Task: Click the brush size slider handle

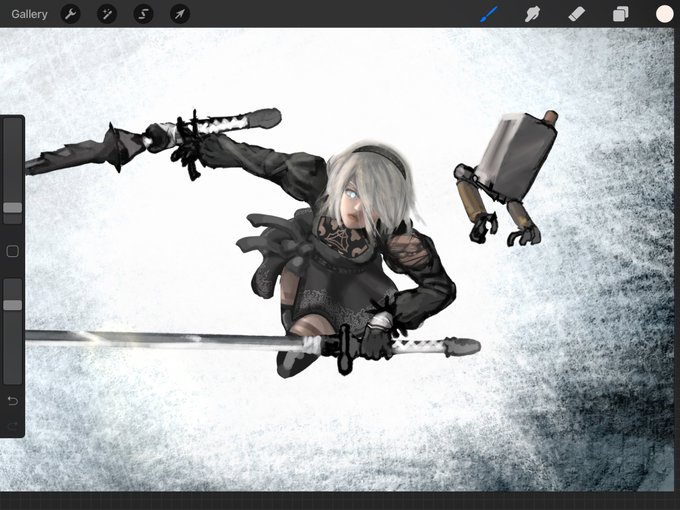Action: tap(13, 208)
